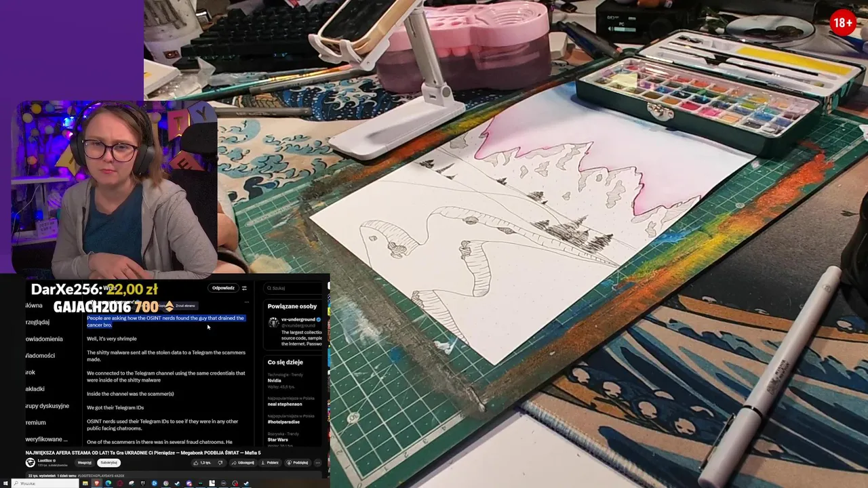Open Microsoft Edge from the taskbar
Image resolution: width=868 pixels, height=488 pixels.
point(108,483)
